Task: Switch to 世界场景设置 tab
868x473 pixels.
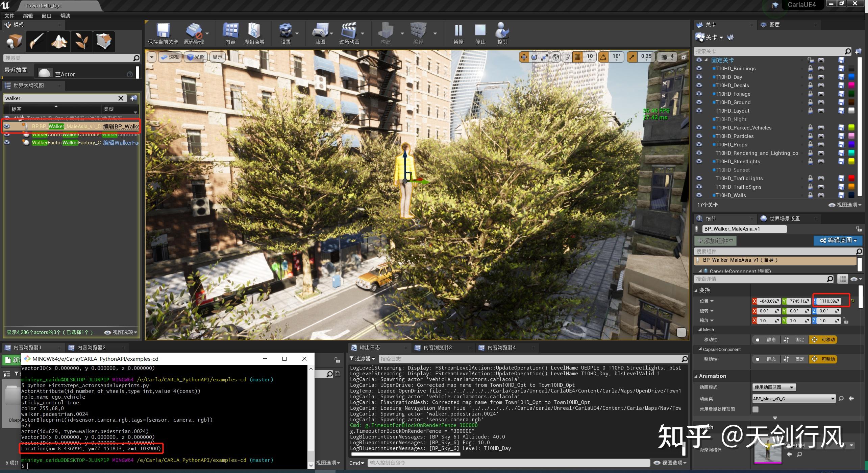Action: point(784,219)
